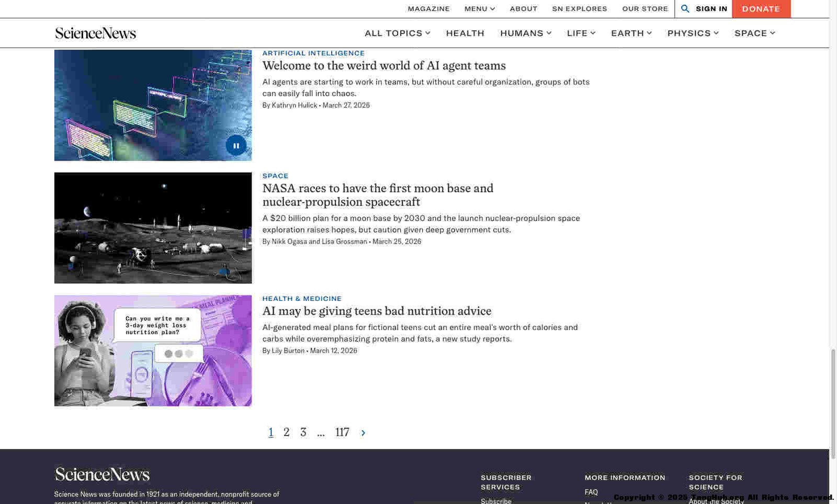Expand the Physics topic menu

[693, 33]
